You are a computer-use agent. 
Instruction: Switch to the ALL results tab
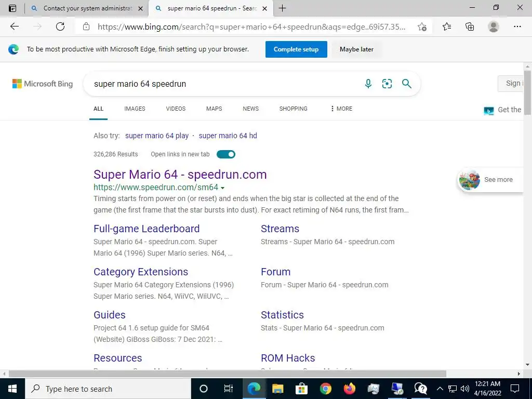tap(98, 109)
